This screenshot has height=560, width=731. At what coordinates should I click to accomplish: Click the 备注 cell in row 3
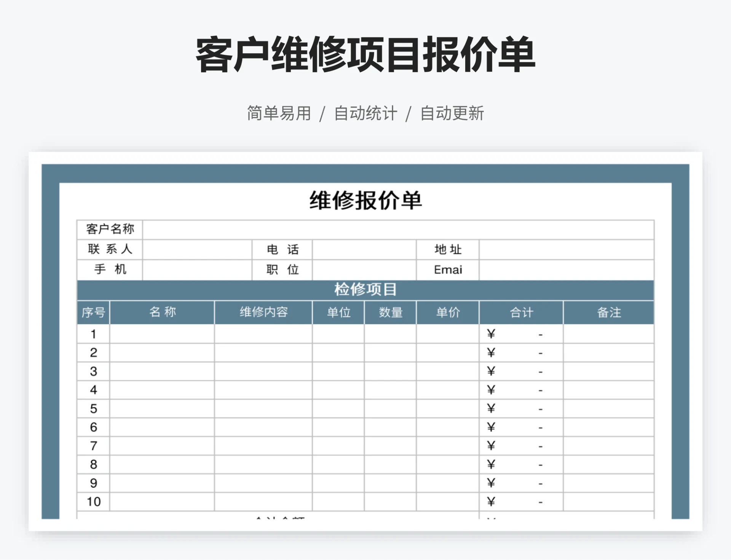[608, 372]
